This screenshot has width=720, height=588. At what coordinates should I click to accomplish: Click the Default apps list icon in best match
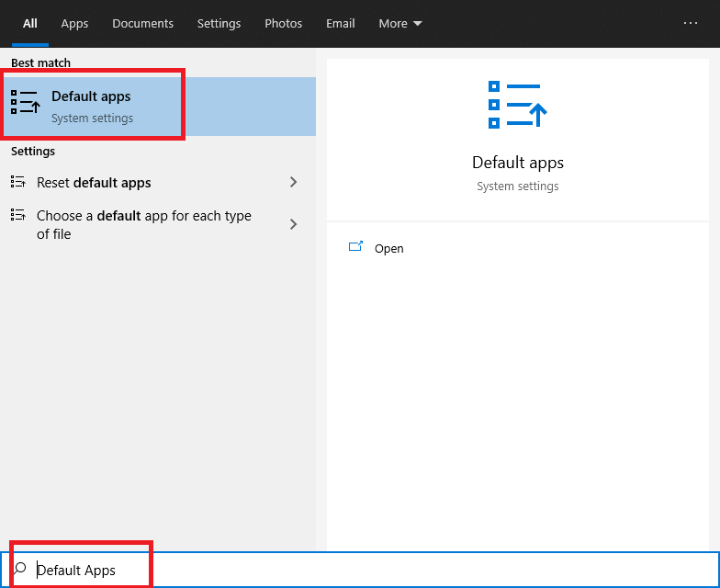pos(26,102)
